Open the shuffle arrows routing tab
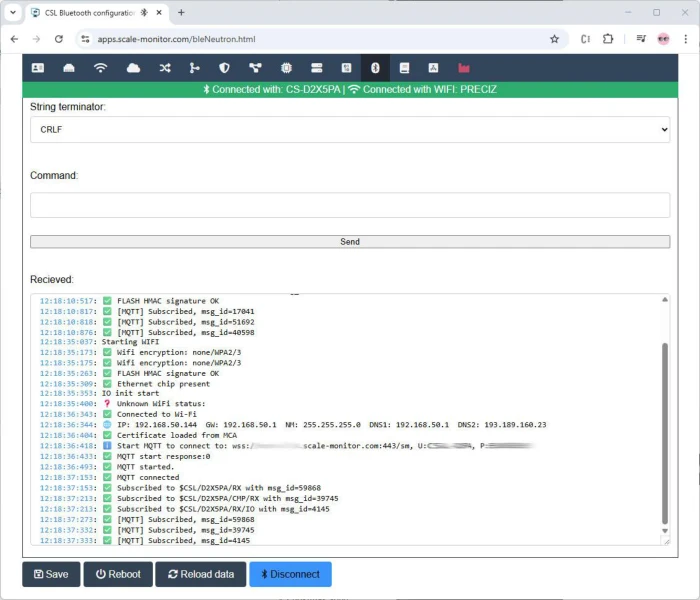Screen dimensions: 700x600 (165, 68)
